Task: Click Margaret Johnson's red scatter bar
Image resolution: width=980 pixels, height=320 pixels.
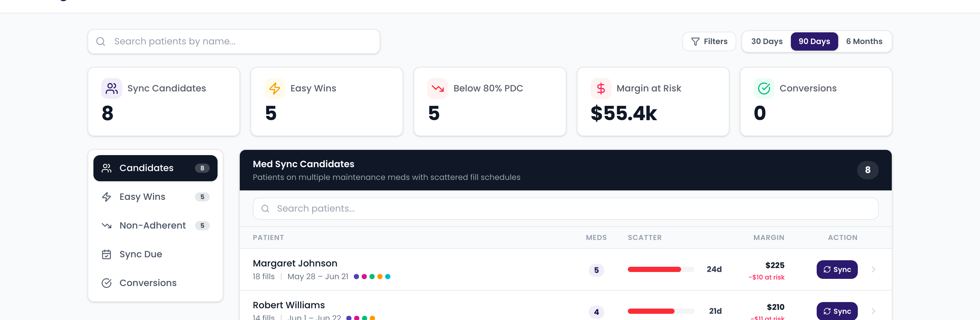Action: pyautogui.click(x=654, y=269)
